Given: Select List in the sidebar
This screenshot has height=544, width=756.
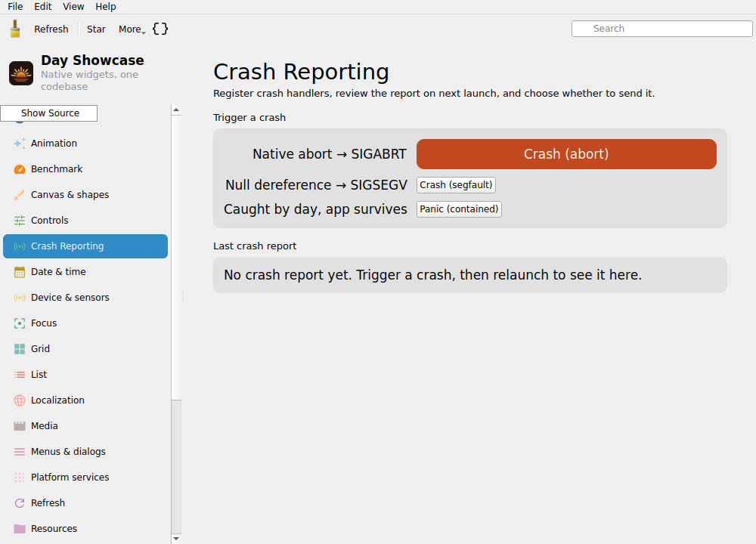Looking at the screenshot, I should 85,375.
